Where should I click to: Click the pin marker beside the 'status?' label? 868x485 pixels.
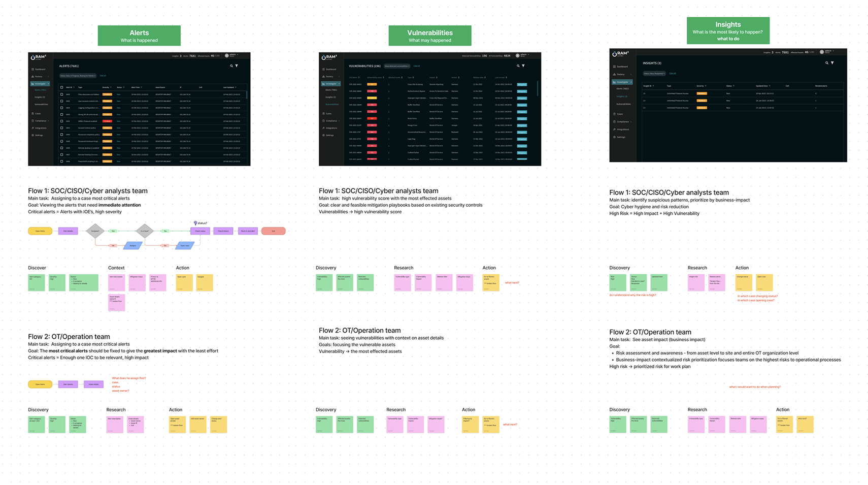coord(195,223)
